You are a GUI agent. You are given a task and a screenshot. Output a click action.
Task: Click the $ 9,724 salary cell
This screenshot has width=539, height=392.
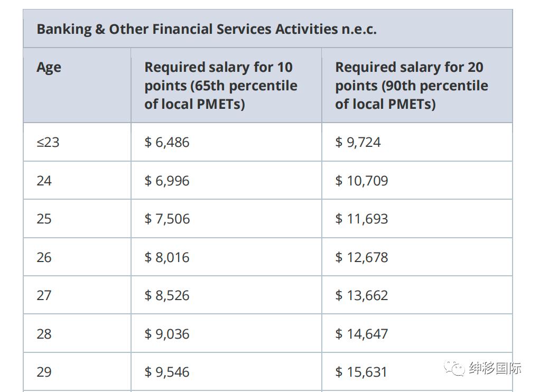(x=358, y=142)
